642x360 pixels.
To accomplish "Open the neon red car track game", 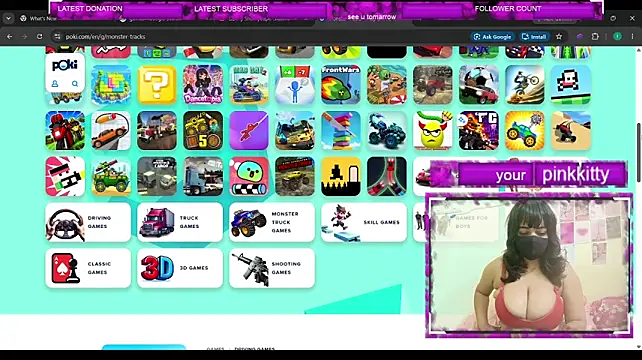I will (x=387, y=176).
